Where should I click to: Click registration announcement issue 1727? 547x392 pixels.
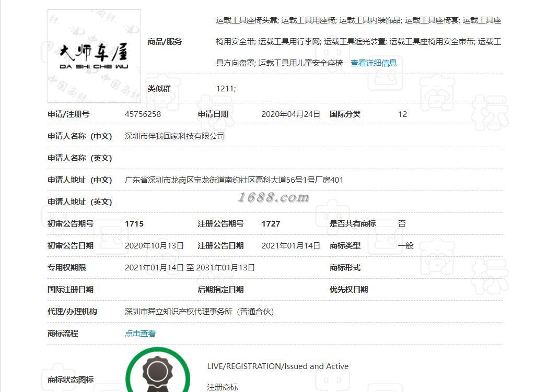coord(271,224)
